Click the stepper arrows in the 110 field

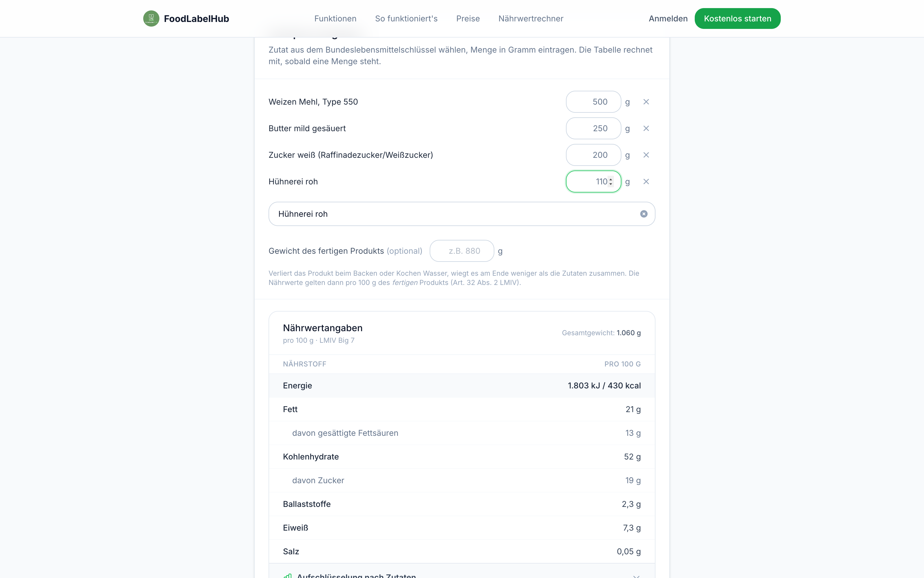611,181
